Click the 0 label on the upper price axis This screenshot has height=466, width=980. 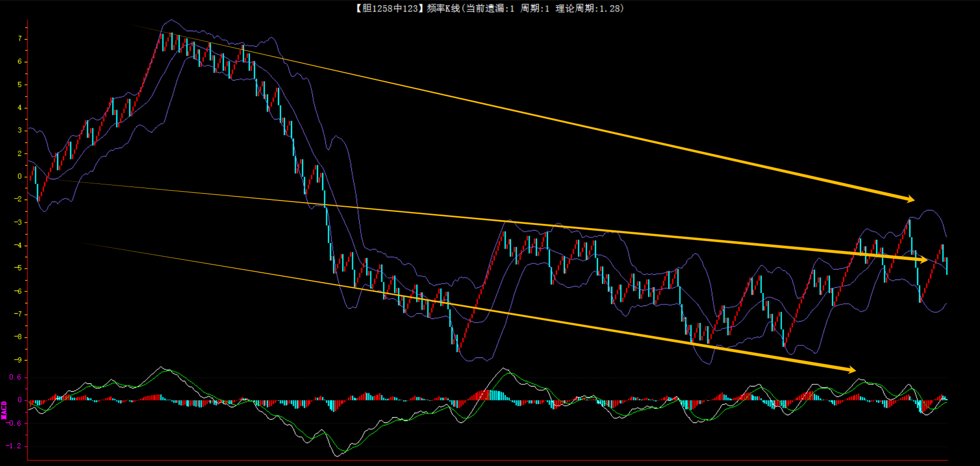point(20,177)
